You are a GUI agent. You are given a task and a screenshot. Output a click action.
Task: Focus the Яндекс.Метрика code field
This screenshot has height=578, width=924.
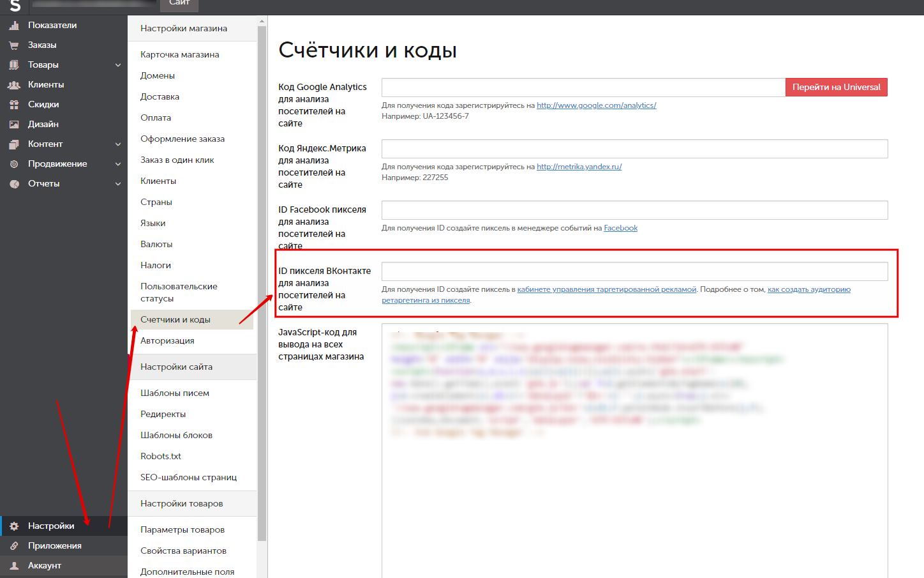click(634, 149)
